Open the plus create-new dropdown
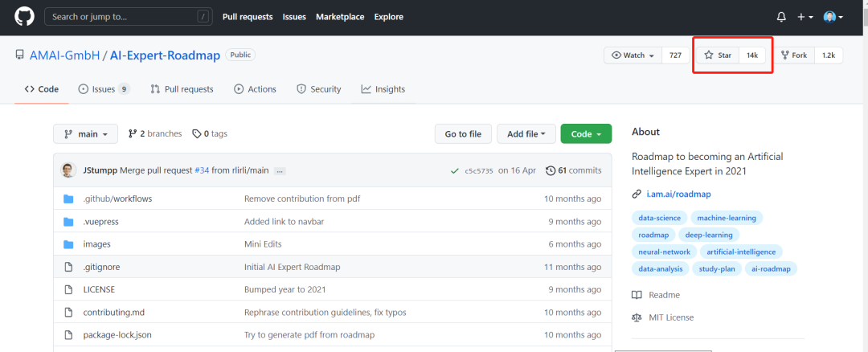Viewport: 868px width, 352px height. click(805, 17)
